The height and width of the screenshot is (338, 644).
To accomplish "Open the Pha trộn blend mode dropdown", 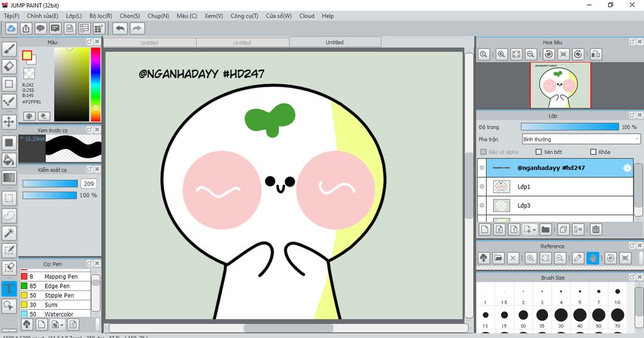I will 580,139.
